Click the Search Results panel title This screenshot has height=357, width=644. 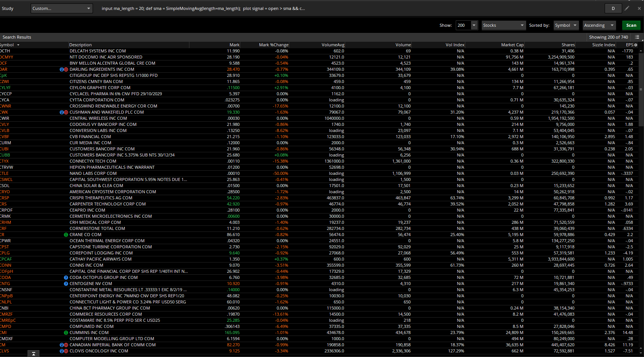(17, 37)
